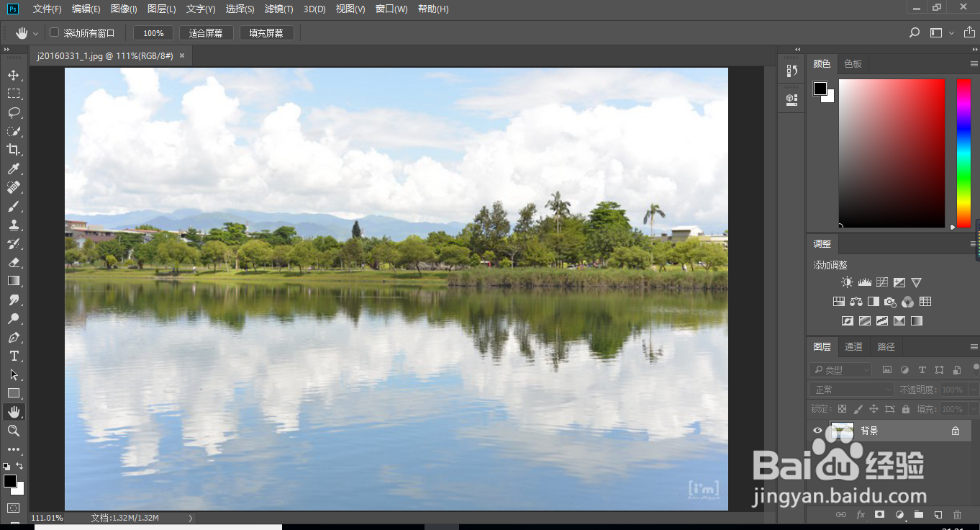
Task: Select the Rectangular Marquee tool
Action: click(x=13, y=94)
